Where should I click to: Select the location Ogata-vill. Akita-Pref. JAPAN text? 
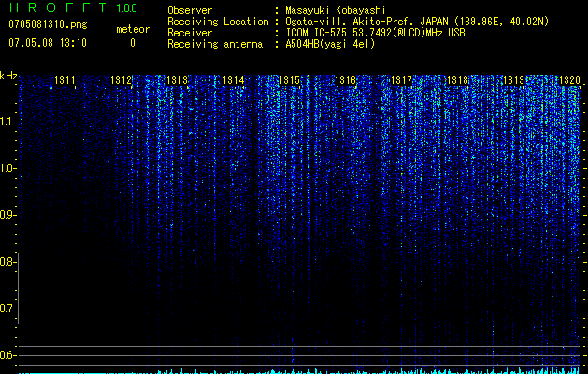[x=366, y=22]
